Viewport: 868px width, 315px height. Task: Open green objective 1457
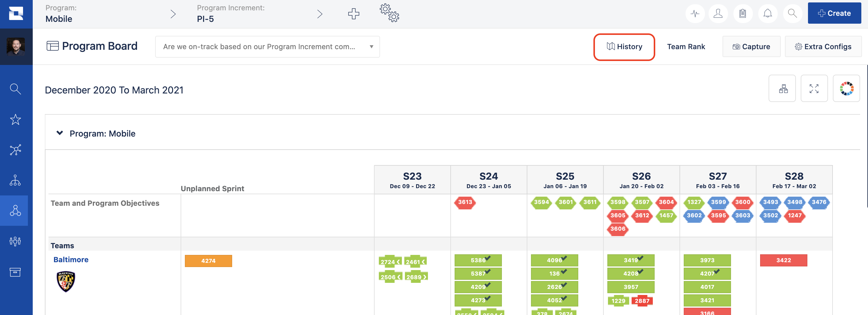666,215
